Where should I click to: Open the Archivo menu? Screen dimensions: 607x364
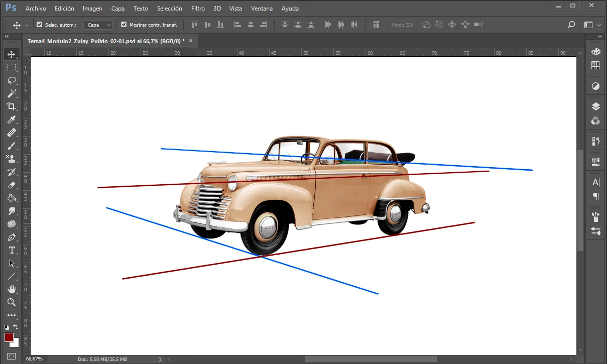(36, 9)
